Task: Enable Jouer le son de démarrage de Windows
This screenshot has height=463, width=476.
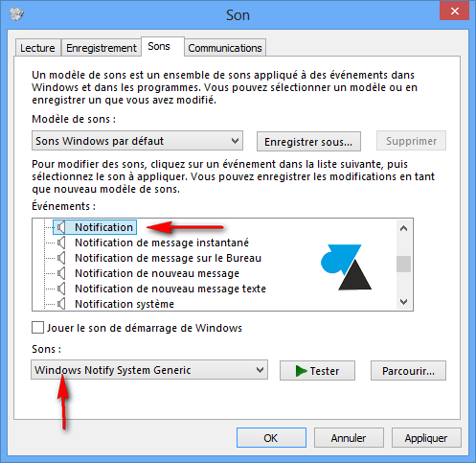Action: click(37, 328)
